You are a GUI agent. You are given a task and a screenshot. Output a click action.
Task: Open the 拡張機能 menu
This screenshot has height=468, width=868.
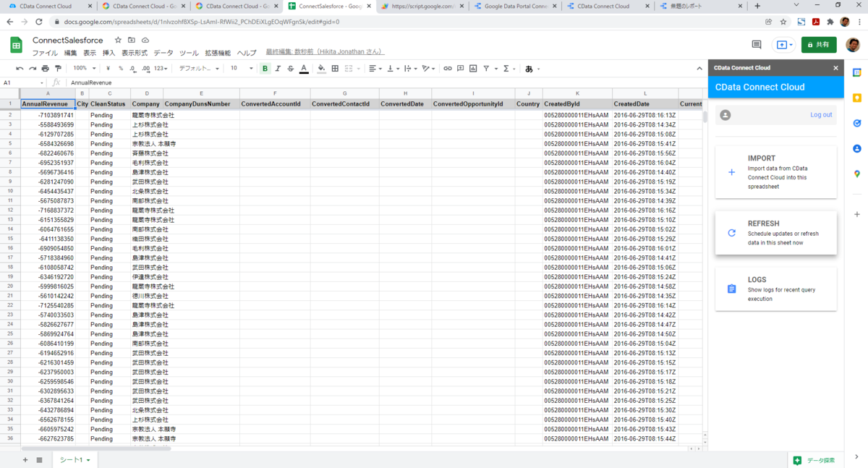pos(218,53)
